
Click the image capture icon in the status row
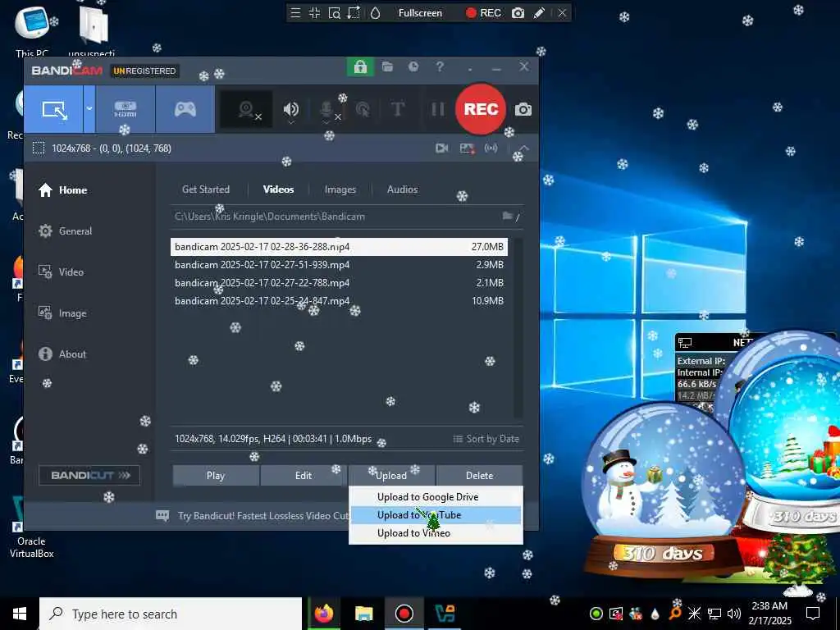tap(467, 148)
